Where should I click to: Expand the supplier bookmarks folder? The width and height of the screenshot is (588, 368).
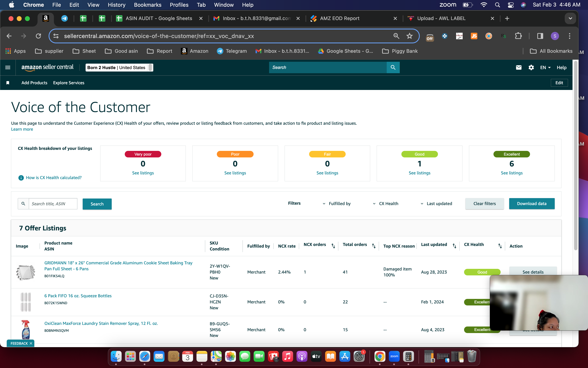click(49, 51)
